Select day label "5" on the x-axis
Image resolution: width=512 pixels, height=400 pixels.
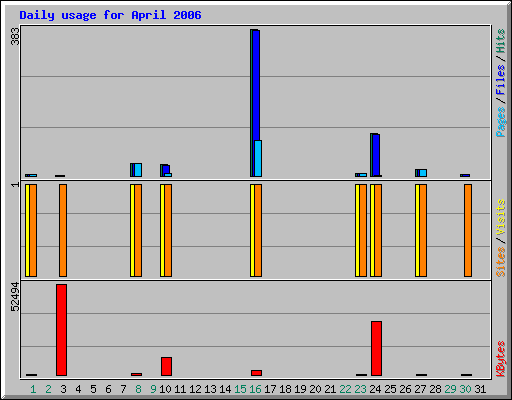coord(93,389)
